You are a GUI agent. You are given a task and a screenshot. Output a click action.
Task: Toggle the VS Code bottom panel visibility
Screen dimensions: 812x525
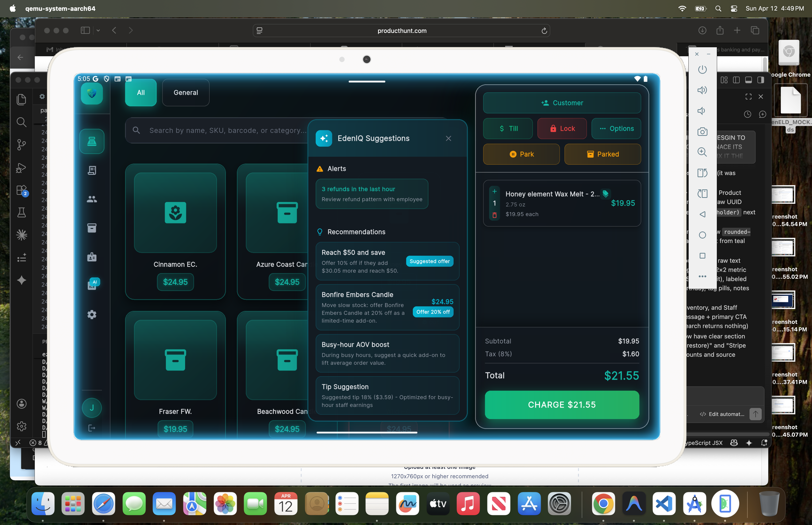(x=748, y=79)
